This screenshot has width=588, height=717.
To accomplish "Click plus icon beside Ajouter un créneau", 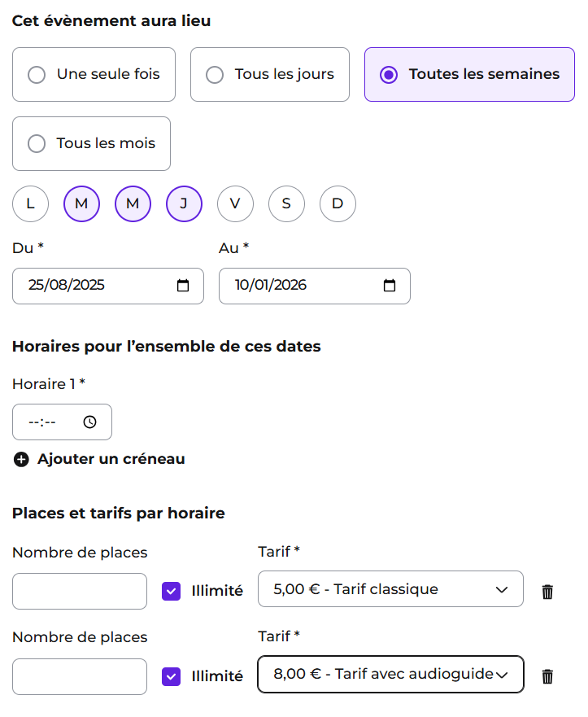I will tap(21, 460).
